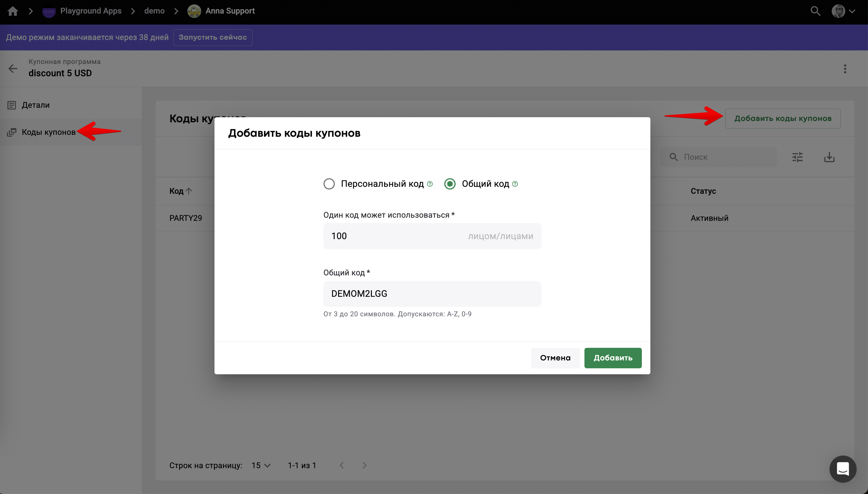Open rows per page dropdown showing 15
The width and height of the screenshot is (868, 494).
(x=261, y=466)
